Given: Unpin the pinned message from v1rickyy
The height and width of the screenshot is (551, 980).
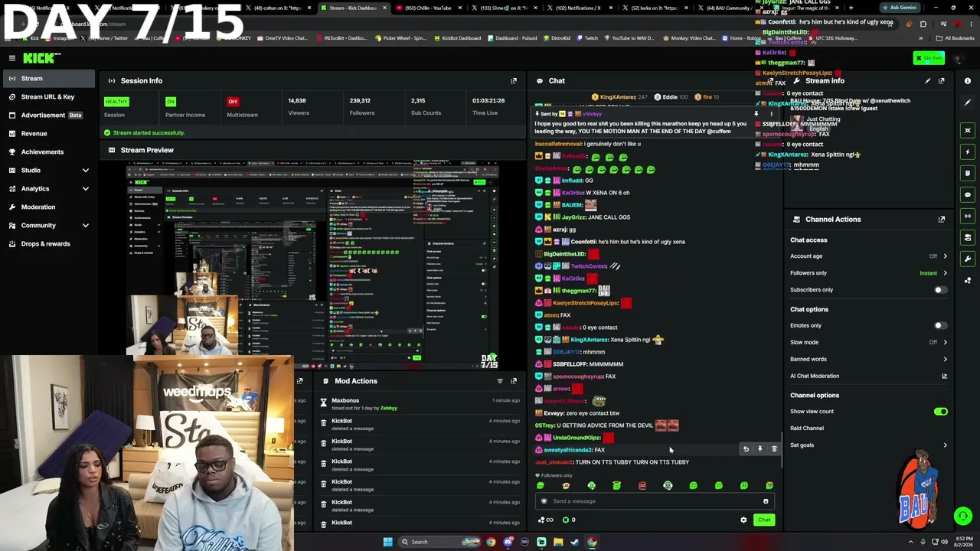Looking at the screenshot, I should point(756,114).
